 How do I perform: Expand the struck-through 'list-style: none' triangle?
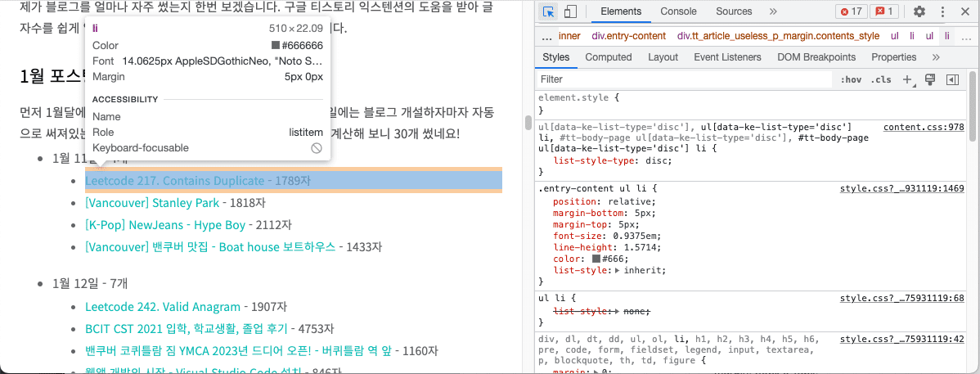pos(618,311)
